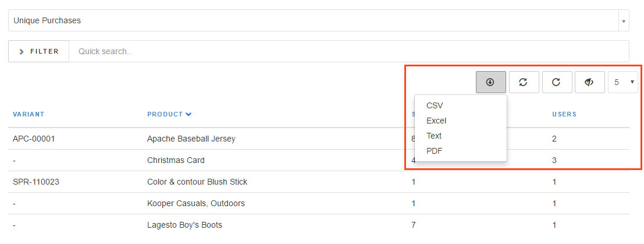Sort by the PRODUCT column header

click(x=165, y=114)
